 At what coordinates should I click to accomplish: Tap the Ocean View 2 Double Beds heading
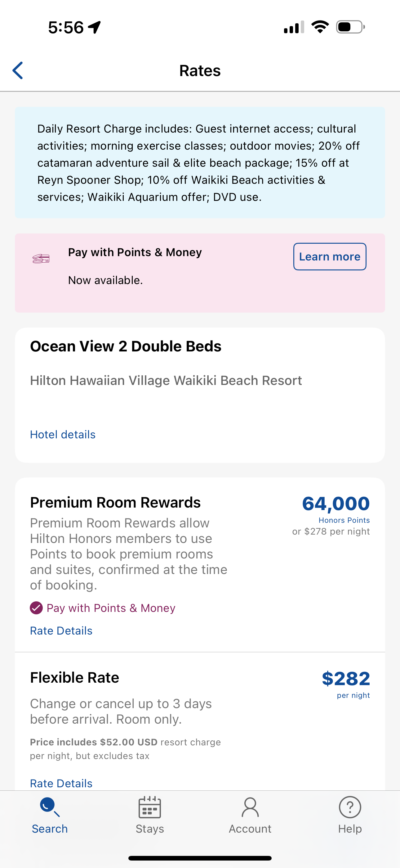pyautogui.click(x=126, y=346)
